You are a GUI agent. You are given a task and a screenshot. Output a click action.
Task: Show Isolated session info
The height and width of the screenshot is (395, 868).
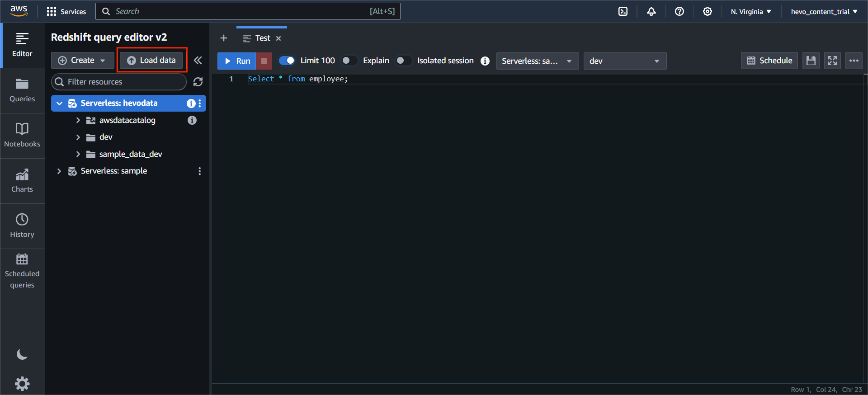point(485,61)
